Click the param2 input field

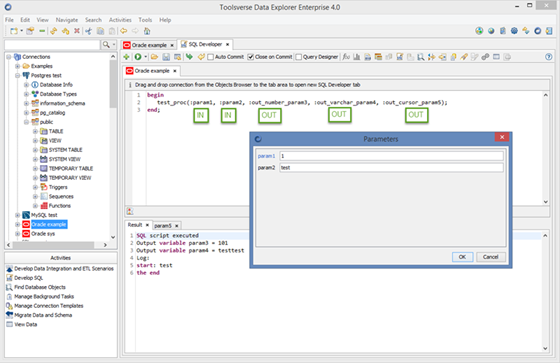point(391,168)
